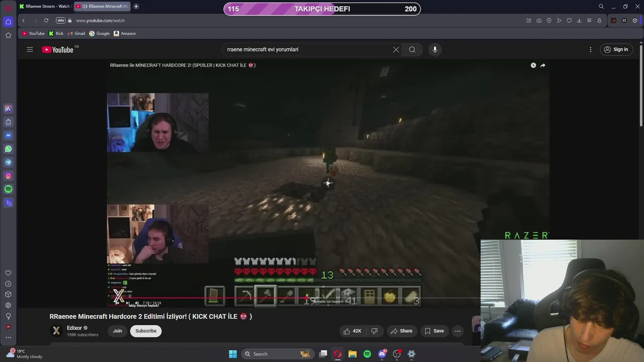Click the address bar URL
This screenshot has width=644, height=362.
click(x=100, y=21)
